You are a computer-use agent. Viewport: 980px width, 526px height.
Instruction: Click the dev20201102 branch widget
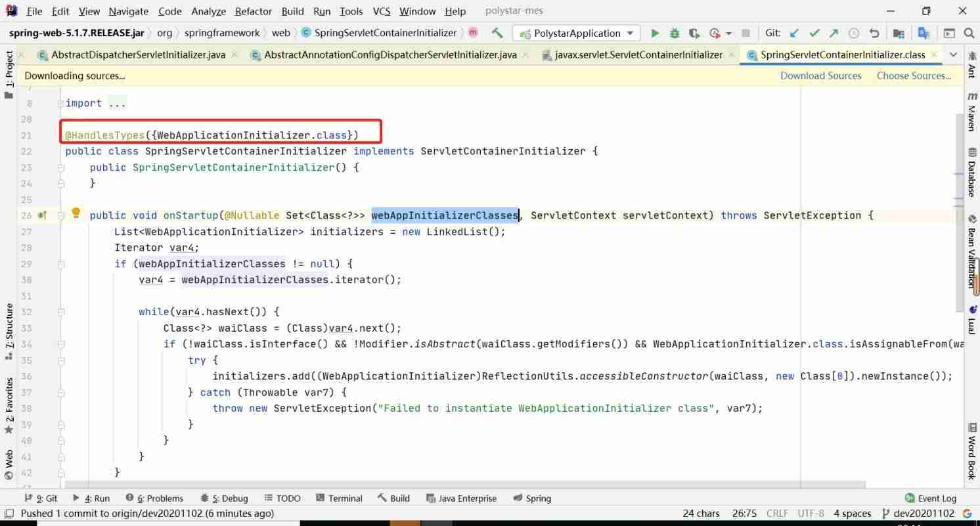coord(918,513)
